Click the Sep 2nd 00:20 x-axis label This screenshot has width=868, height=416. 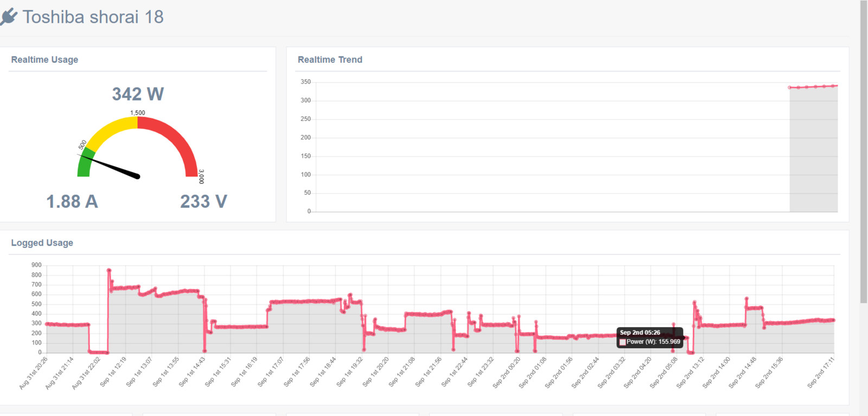(506, 372)
